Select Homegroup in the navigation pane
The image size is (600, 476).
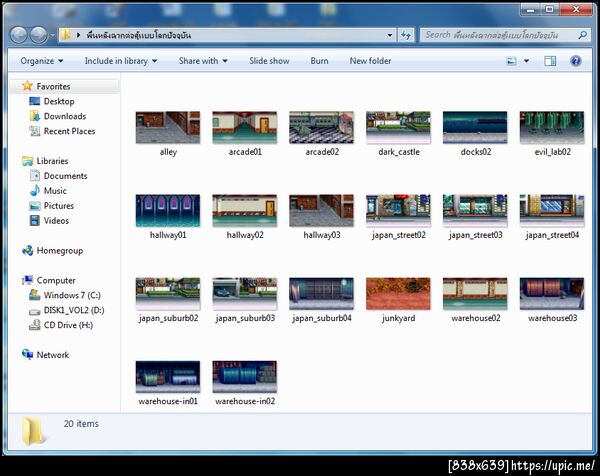(x=60, y=251)
